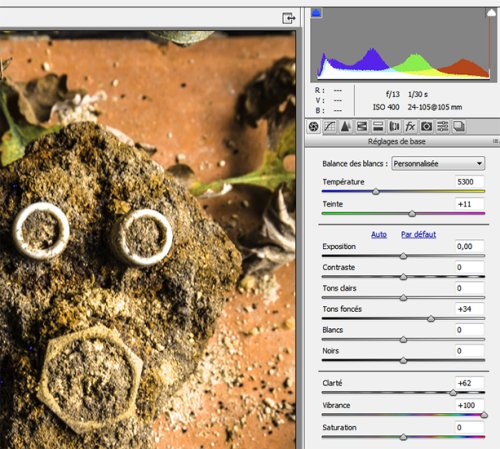
Task: Open the Tone Curve tab icon
Action: (330, 127)
